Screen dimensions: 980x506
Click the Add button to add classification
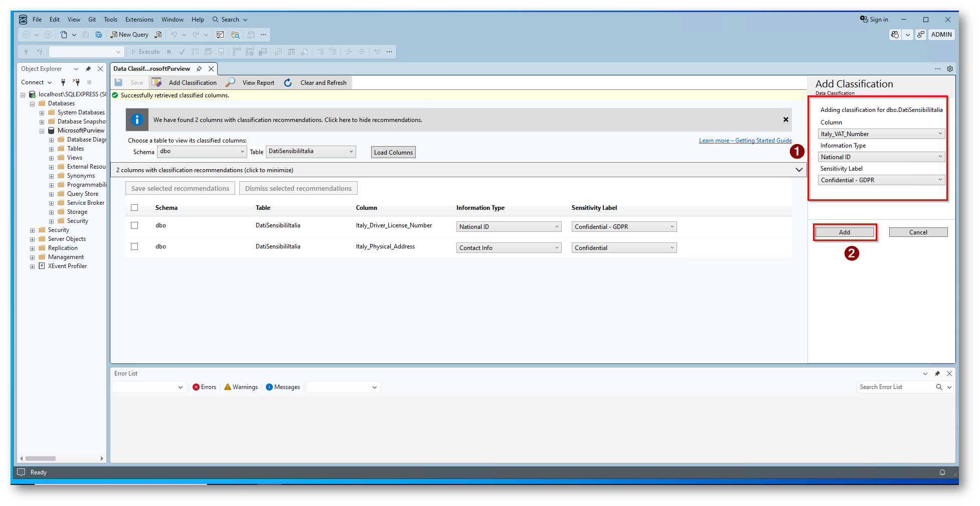(845, 232)
